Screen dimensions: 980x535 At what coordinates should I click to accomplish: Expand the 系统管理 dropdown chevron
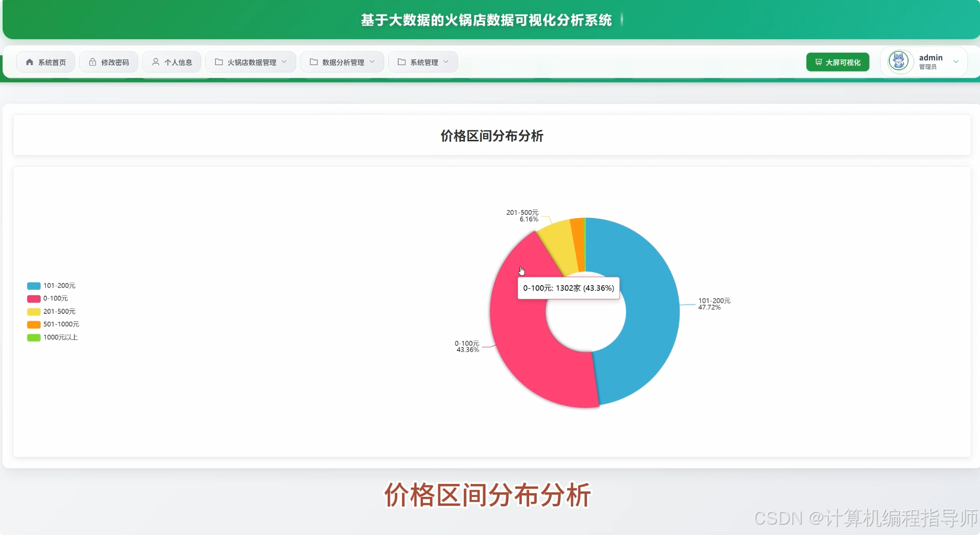pyautogui.click(x=446, y=62)
